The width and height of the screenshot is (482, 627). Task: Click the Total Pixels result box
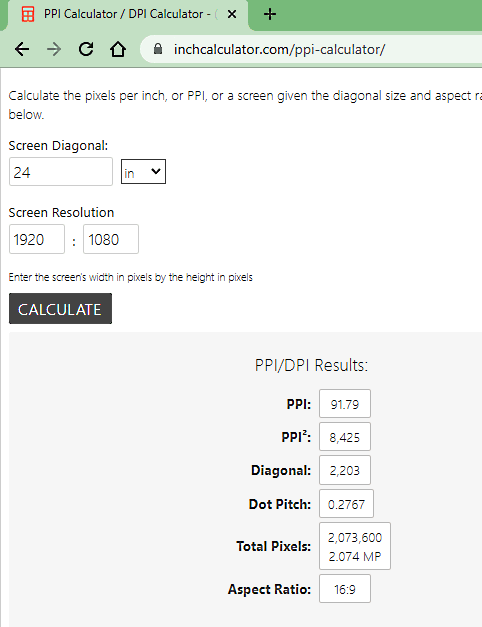[x=355, y=546]
